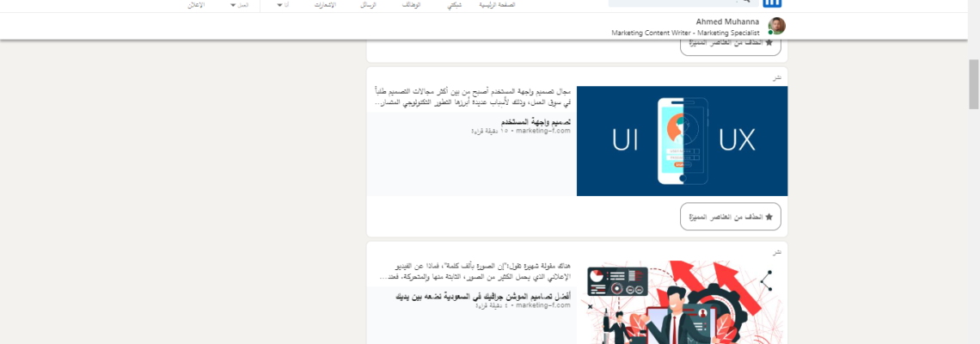Open the أفضل تصاميم الموشن جرافيك article title

tap(483, 296)
